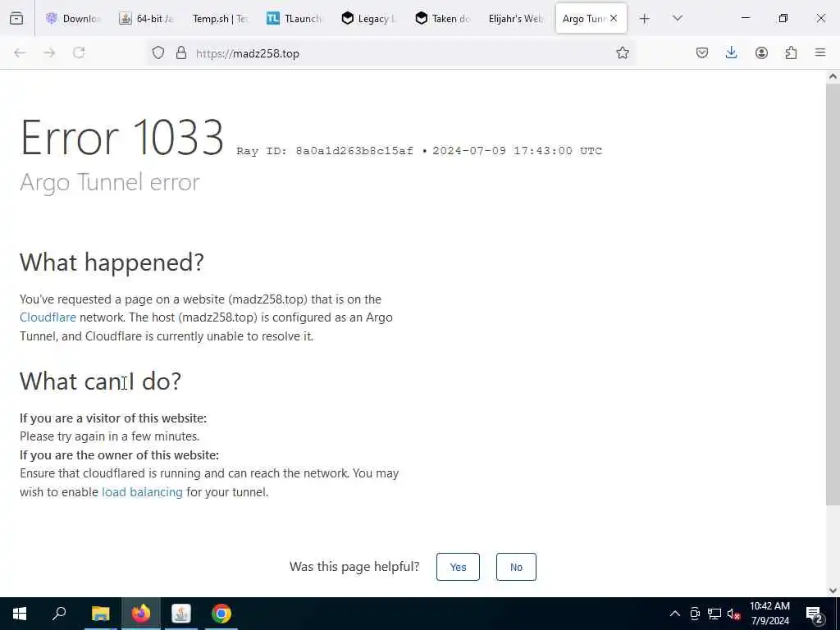
Task: Open the Windows Start menu
Action: tap(20, 614)
